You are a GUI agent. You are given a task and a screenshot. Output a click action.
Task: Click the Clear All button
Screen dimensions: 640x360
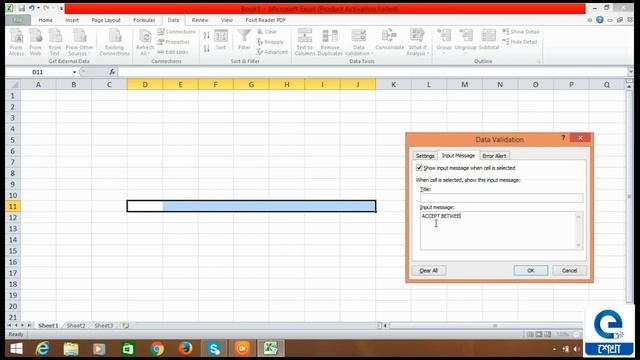pyautogui.click(x=428, y=271)
